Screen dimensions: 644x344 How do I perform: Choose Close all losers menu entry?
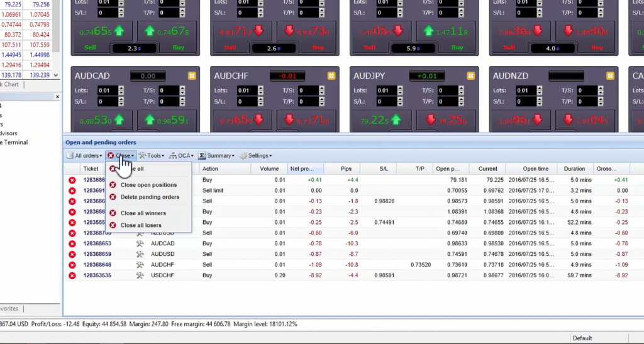(141, 225)
